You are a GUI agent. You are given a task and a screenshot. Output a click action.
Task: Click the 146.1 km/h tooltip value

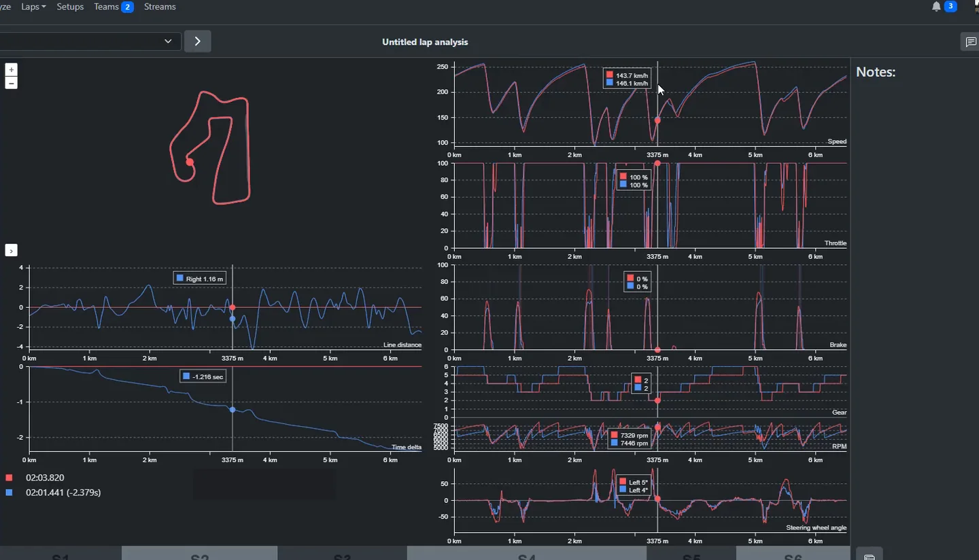(x=632, y=83)
